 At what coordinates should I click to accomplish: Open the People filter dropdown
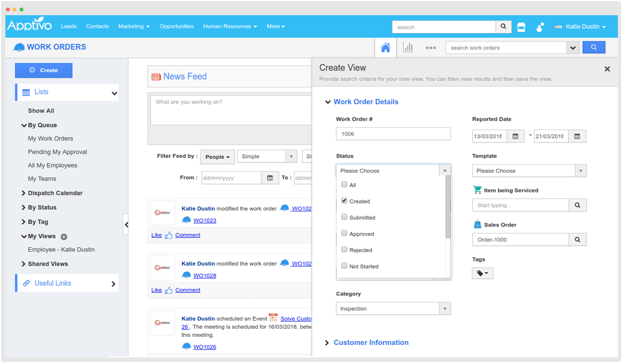(x=218, y=158)
